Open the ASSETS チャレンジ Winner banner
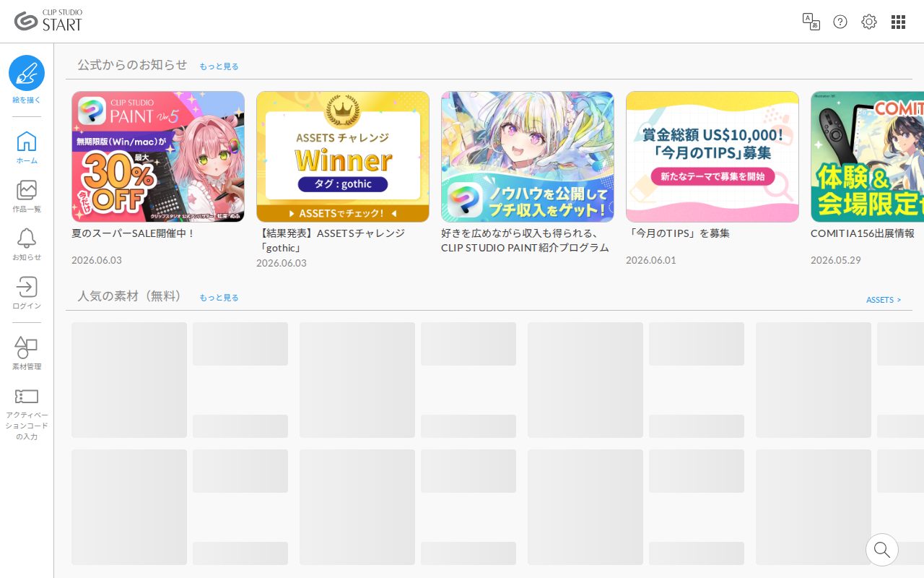The image size is (924, 578). click(x=343, y=157)
